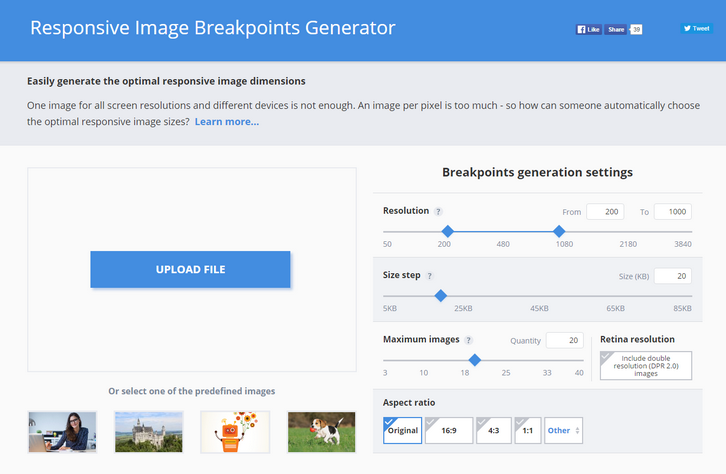Viewport: 726px width, 474px height.
Task: Select the woman at desk sample image
Action: pos(62,432)
